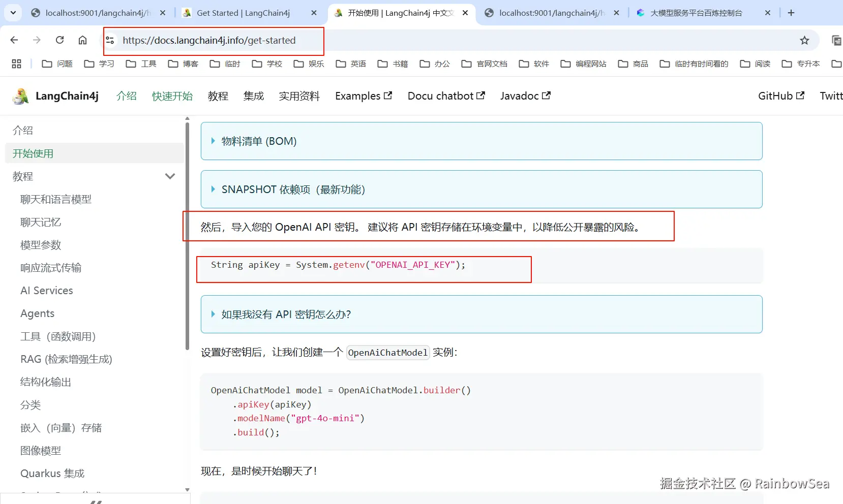Open the 阅读 bookmark folder
This screenshot has width=843, height=504.
755,64
